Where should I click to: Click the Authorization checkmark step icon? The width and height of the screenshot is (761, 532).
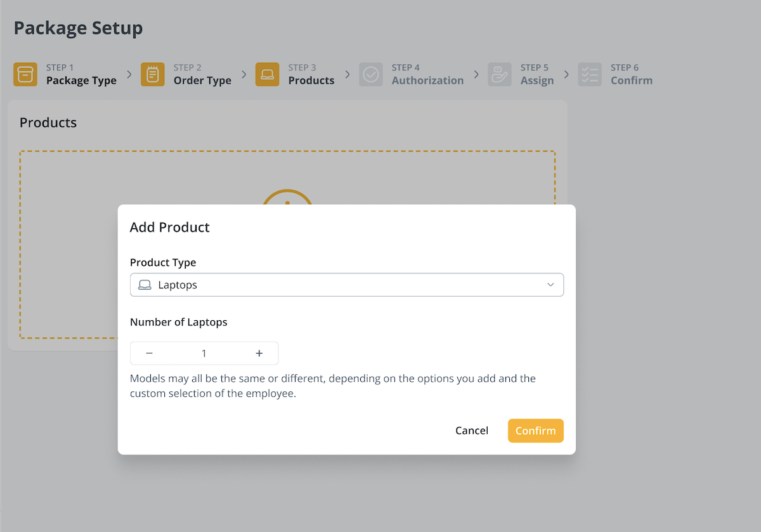[x=371, y=74]
